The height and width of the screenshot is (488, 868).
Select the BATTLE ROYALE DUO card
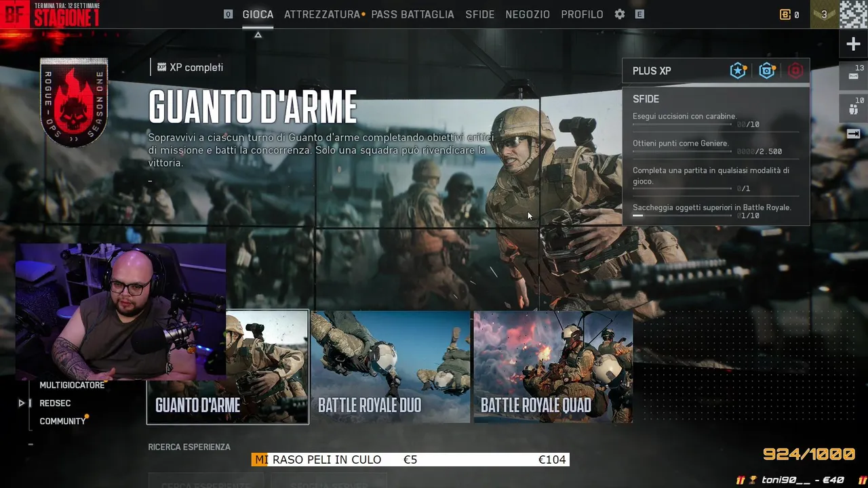[391, 367]
